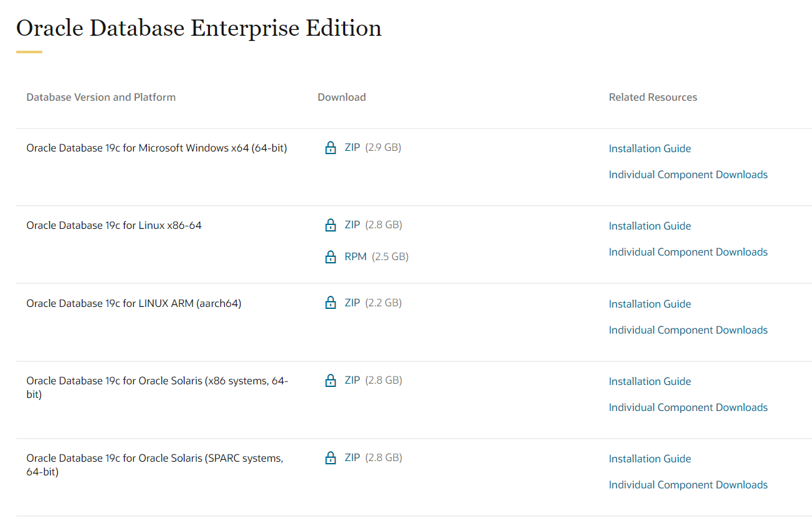This screenshot has height=517, width=812.
Task: Click lock icon for Solaris SPARC ZIP
Action: (330, 458)
